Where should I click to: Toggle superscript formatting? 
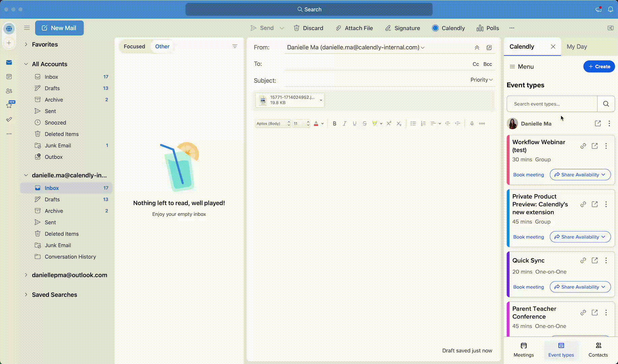coord(389,123)
